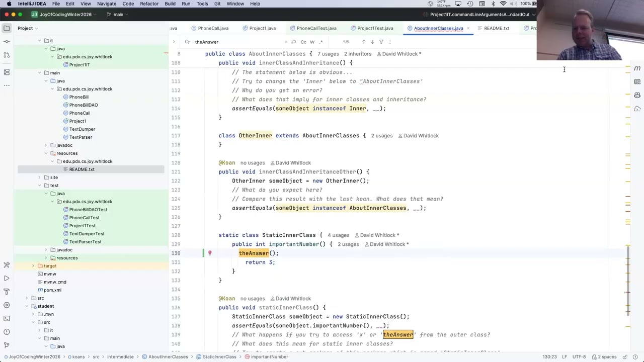
Task: Open Project view dropdown
Action: [x=28, y=28]
